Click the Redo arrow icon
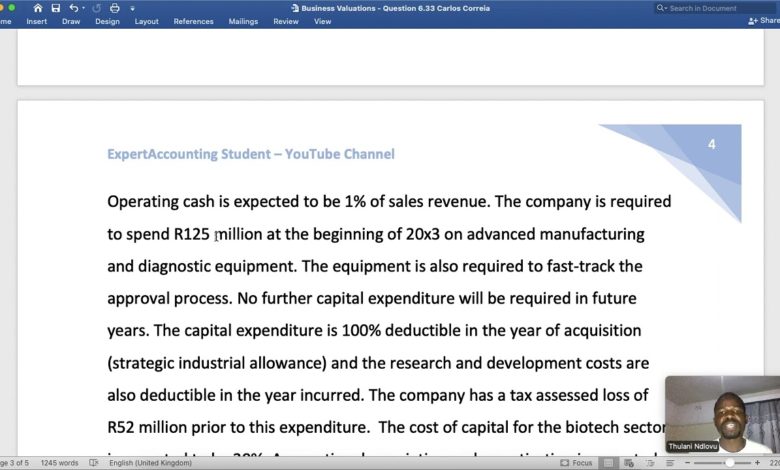Screen dimensions: 780x470 tap(98, 8)
